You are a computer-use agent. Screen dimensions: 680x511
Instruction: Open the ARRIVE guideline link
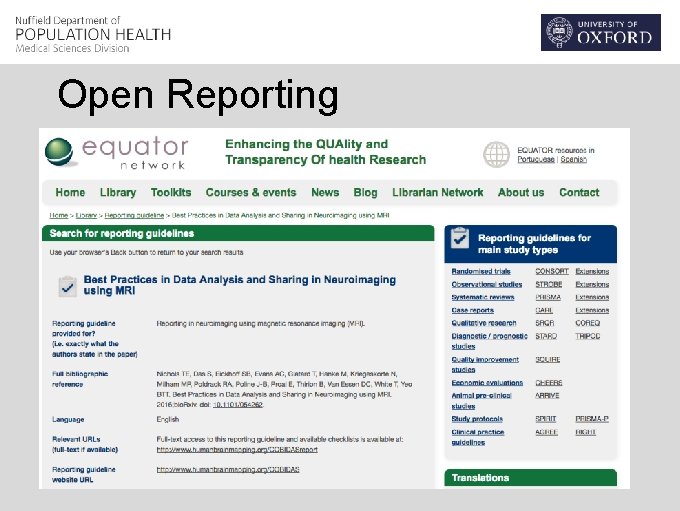click(x=547, y=396)
